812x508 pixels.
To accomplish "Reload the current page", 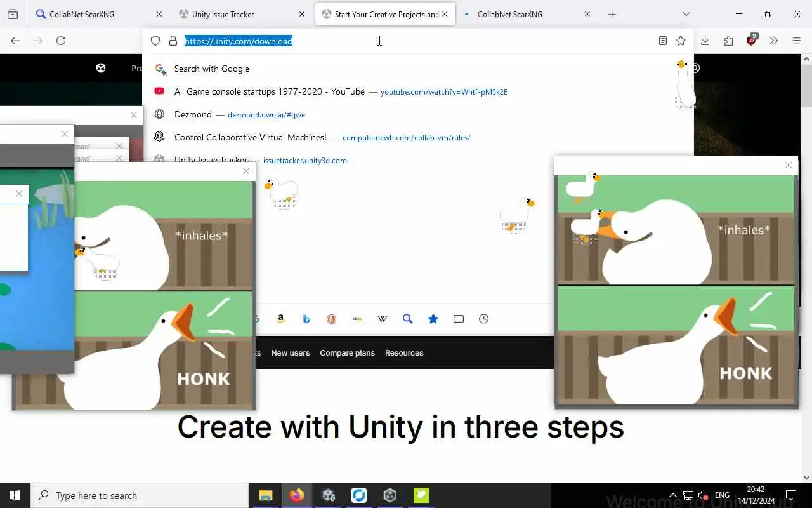I will point(61,41).
